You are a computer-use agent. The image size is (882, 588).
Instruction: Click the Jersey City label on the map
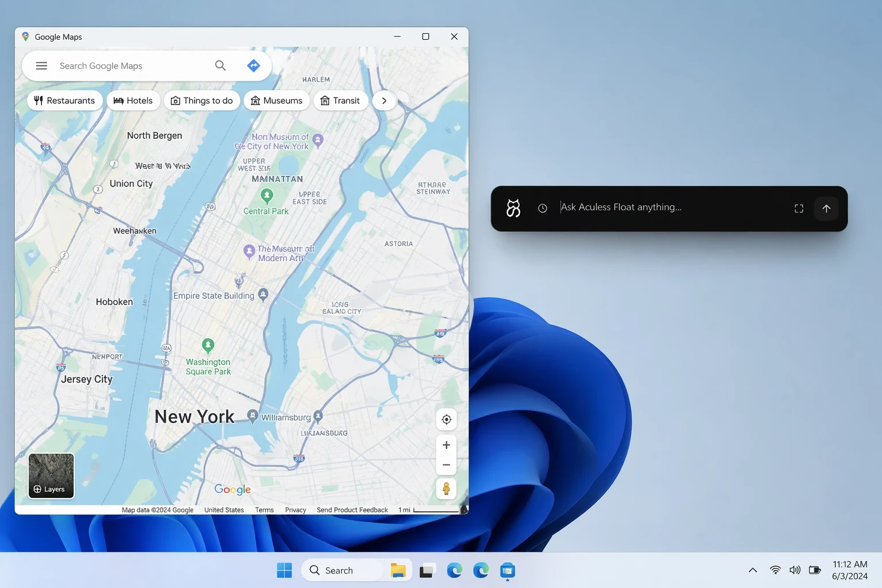click(x=87, y=379)
